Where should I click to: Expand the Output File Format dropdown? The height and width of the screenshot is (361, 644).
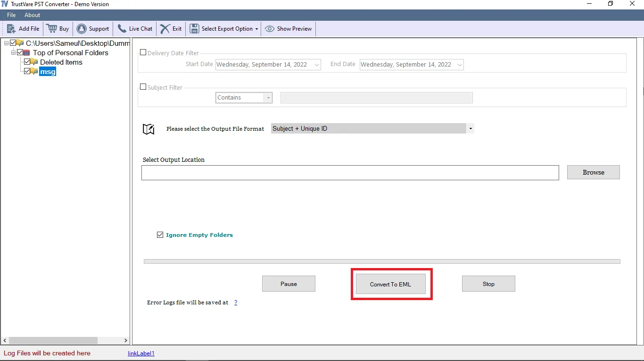(470, 128)
